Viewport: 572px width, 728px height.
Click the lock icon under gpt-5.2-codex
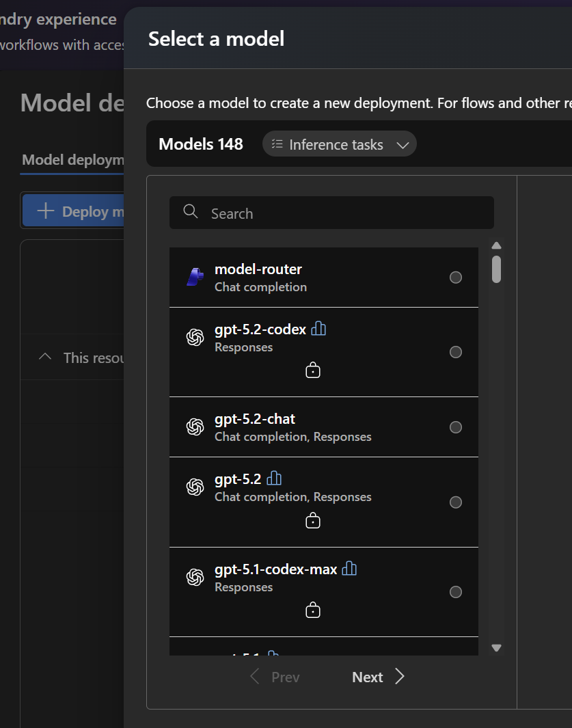[x=313, y=370]
